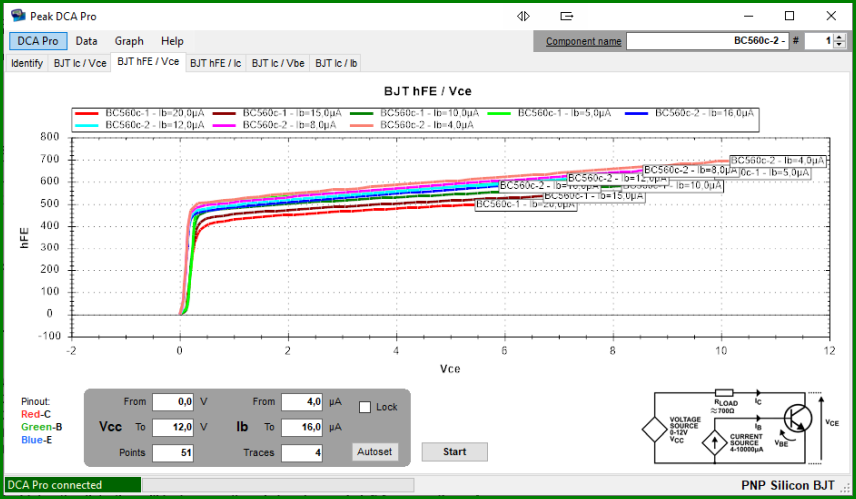Click blue legend swatch BC560c-2 Ib=16,0µA
This screenshot has height=499, width=856.
(x=636, y=113)
